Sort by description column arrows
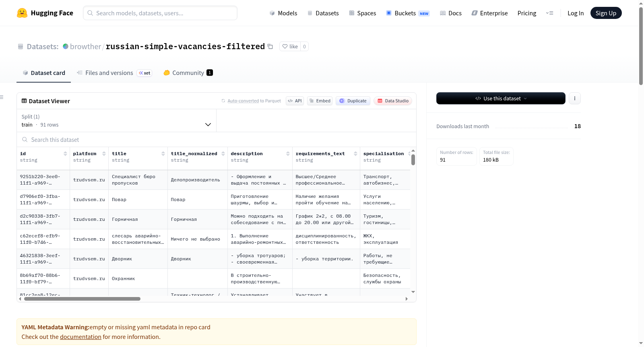The height and width of the screenshot is (347, 644). (288, 154)
